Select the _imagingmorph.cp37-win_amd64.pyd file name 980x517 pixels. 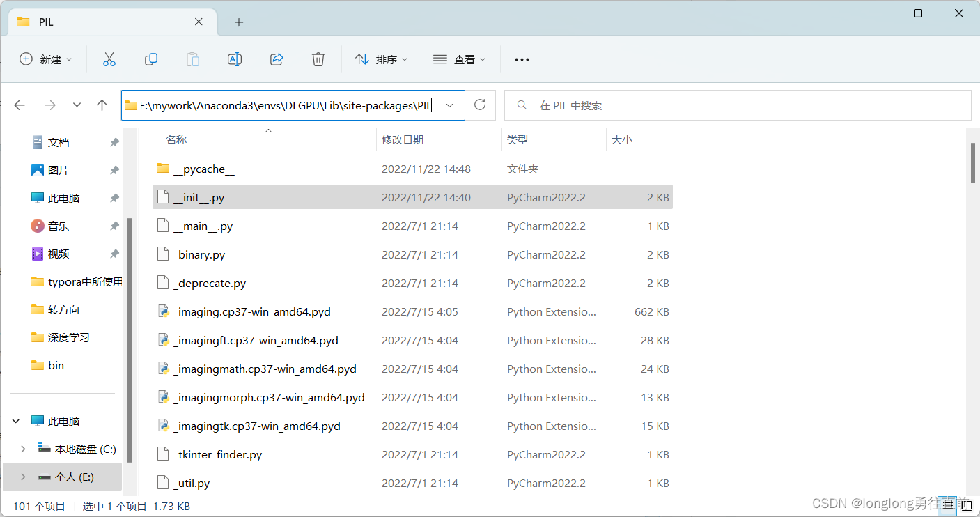pyautogui.click(x=269, y=397)
